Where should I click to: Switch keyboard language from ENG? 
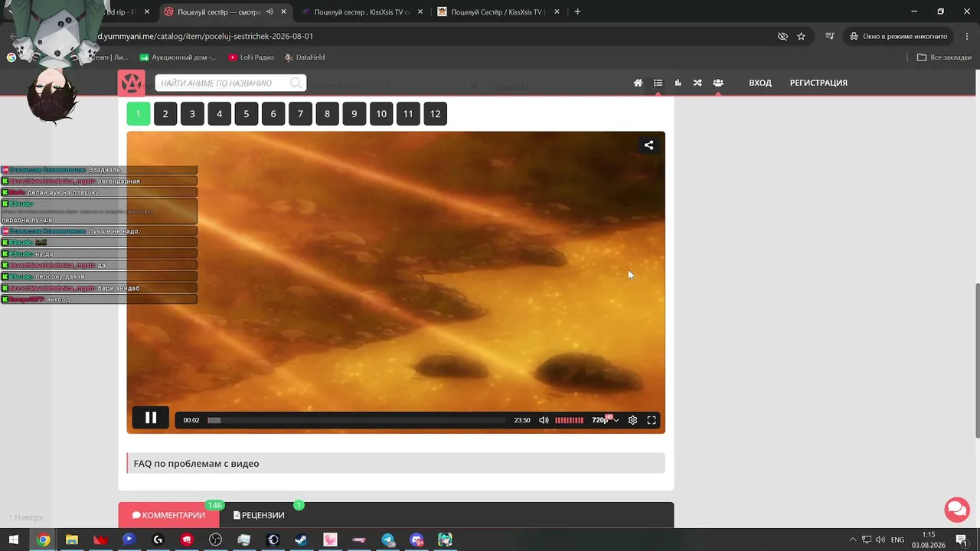[897, 540]
